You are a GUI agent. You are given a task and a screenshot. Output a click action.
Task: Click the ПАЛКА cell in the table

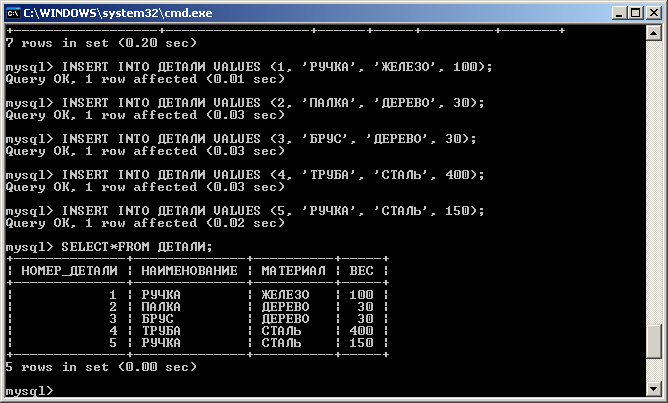161,307
